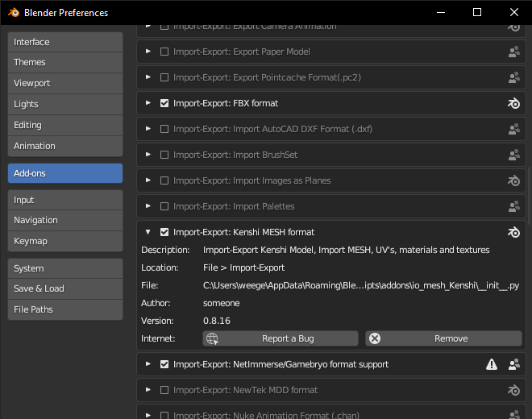The image size is (532, 419).
Task: Click the community icon on Import AutoCAD DXF row
Action: click(513, 129)
